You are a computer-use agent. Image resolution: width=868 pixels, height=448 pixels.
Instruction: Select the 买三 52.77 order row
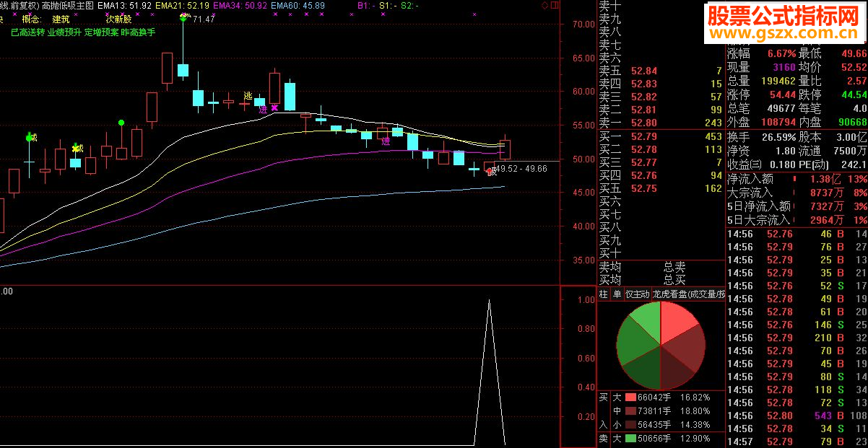tap(661, 162)
